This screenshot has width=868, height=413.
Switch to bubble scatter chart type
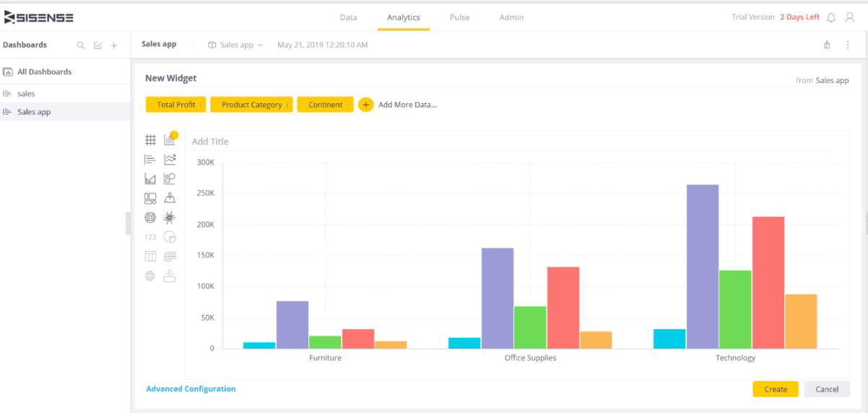[x=170, y=179]
